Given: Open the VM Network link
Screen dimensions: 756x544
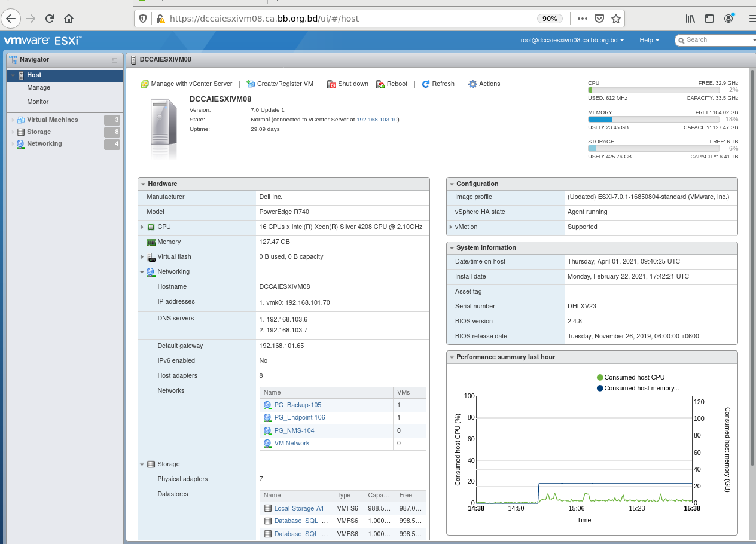Looking at the screenshot, I should [292, 443].
